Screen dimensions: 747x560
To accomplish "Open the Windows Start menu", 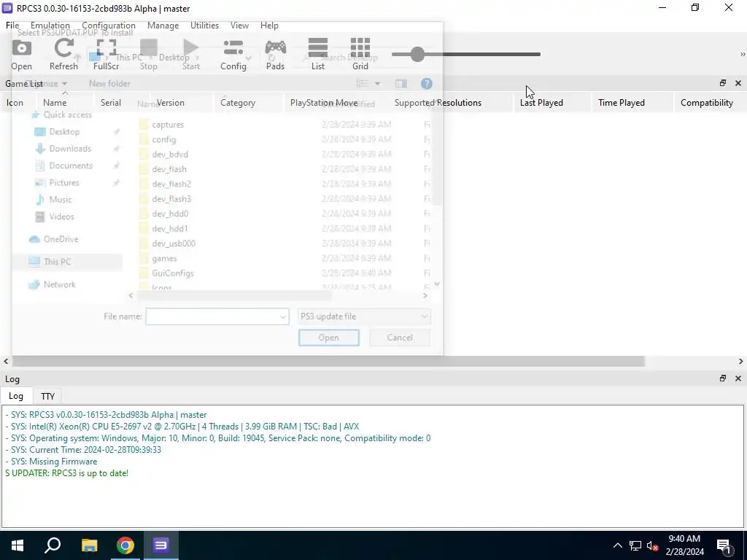I will pos(18,545).
